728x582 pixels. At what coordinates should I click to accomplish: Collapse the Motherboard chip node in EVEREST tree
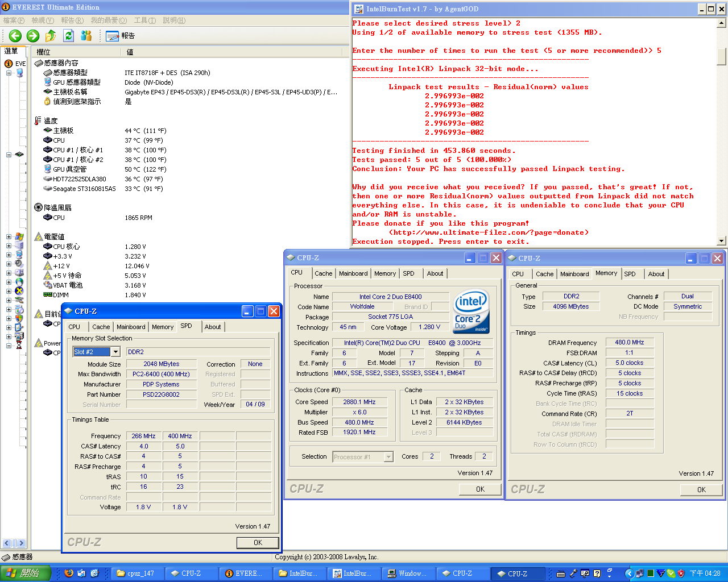pos(9,155)
